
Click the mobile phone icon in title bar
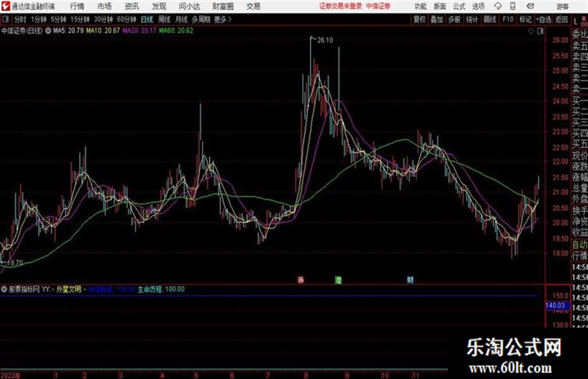(x=513, y=6)
